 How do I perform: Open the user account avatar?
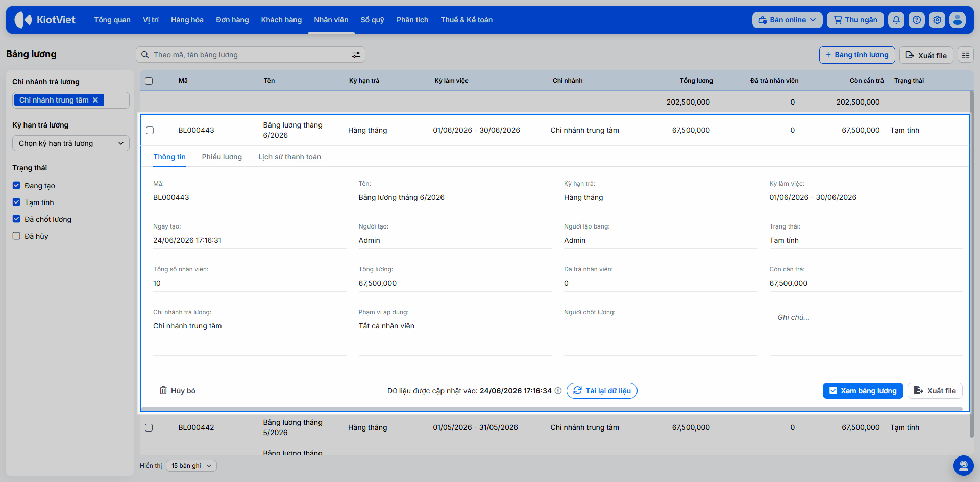(958, 20)
